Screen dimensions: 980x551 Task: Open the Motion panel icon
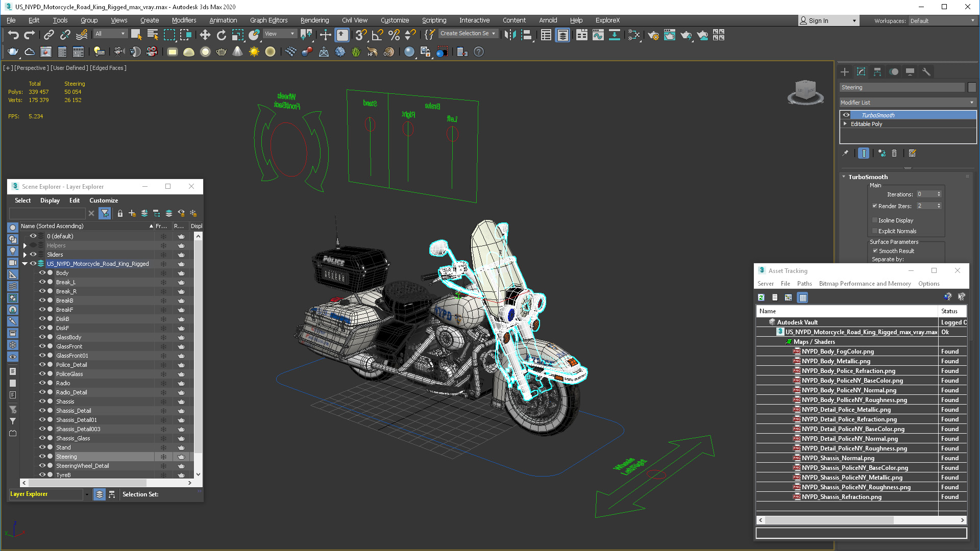click(x=894, y=72)
